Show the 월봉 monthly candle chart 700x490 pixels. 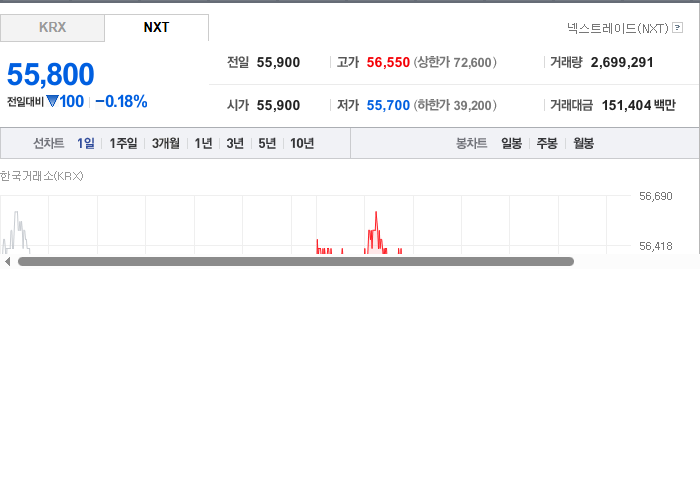(x=583, y=143)
